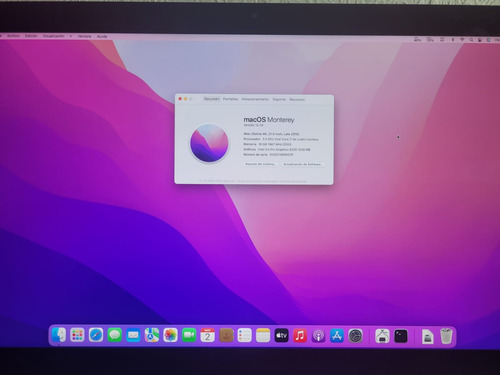Open the Edición menu
Image resolution: width=500 pixels, height=375 pixels.
click(x=31, y=36)
